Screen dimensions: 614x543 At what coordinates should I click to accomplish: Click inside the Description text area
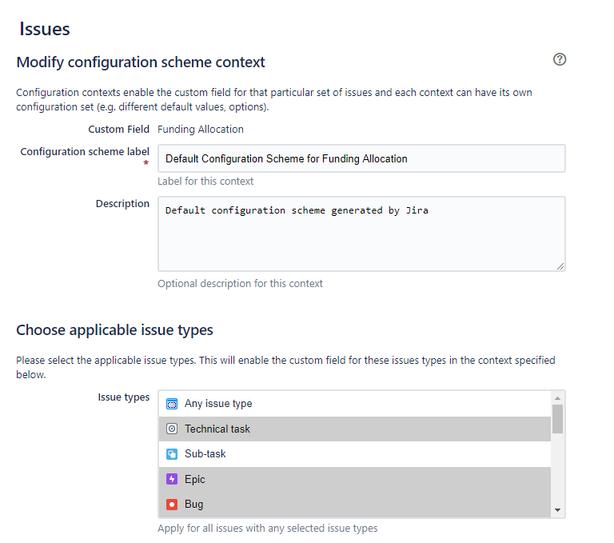pos(361,234)
